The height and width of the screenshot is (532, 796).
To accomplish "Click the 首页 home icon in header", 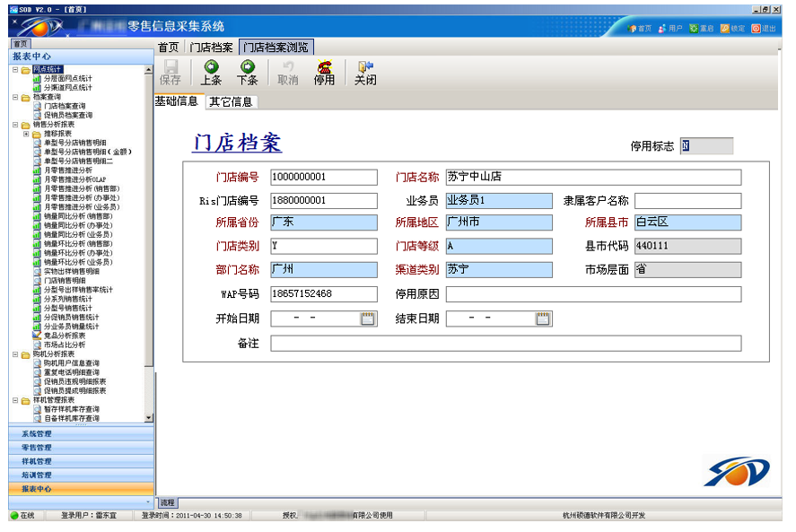I will coord(632,29).
